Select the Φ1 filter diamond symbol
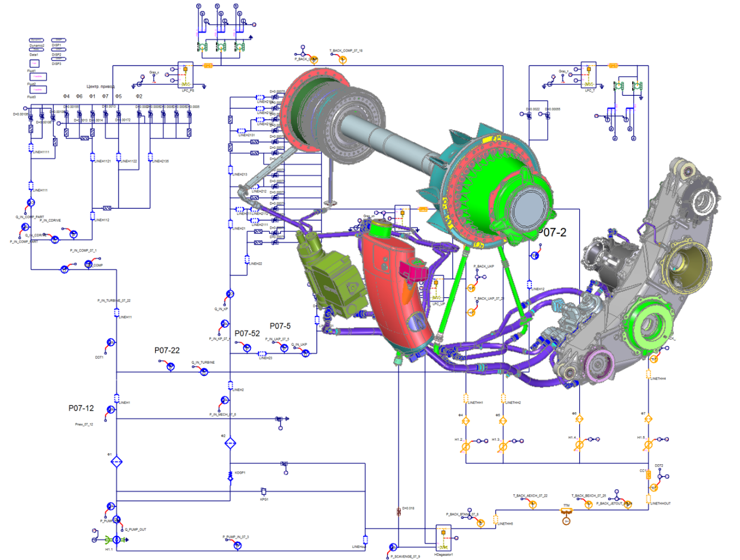 (x=116, y=461)
